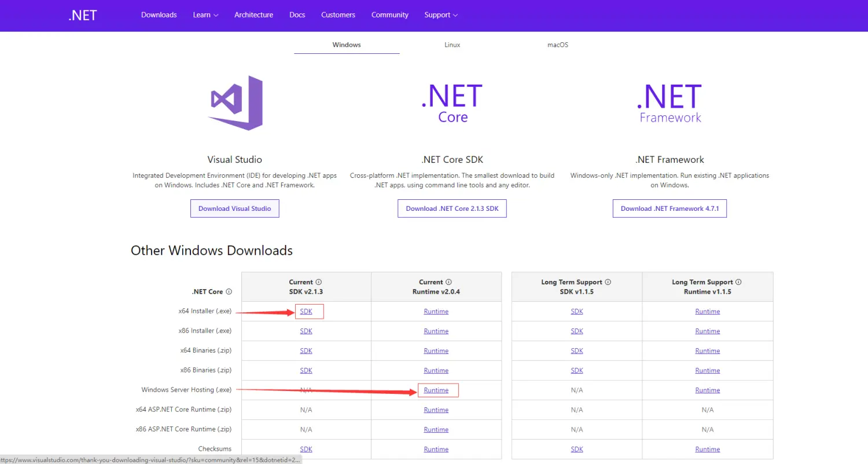Screen dimensions: 868x464
Task: Download Current Runtime x86 Binaries zip
Action: point(436,371)
